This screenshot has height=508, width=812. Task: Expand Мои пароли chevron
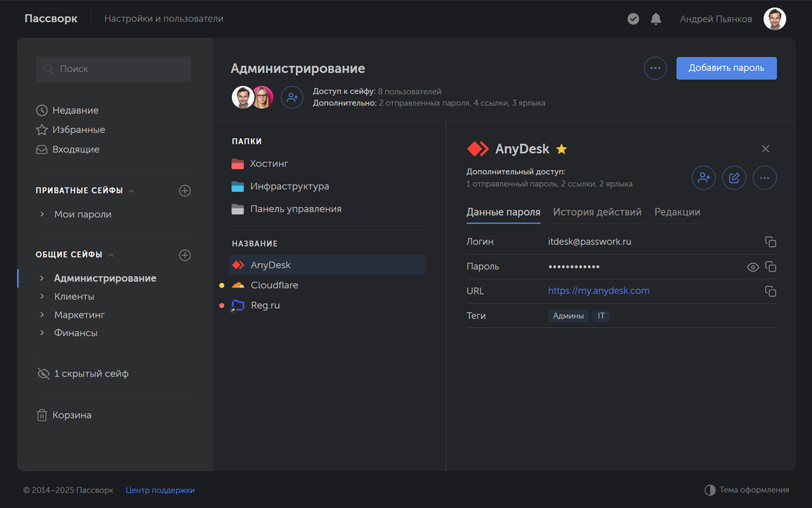(42, 214)
